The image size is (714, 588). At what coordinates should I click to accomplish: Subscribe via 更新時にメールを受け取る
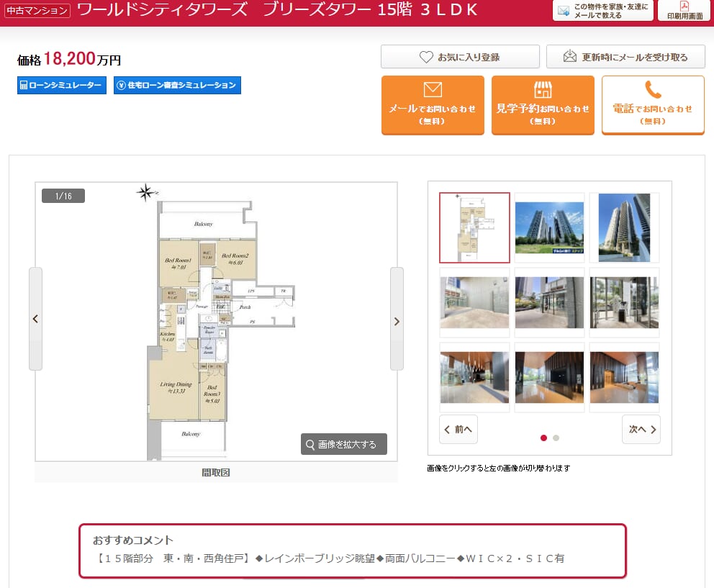pos(625,57)
